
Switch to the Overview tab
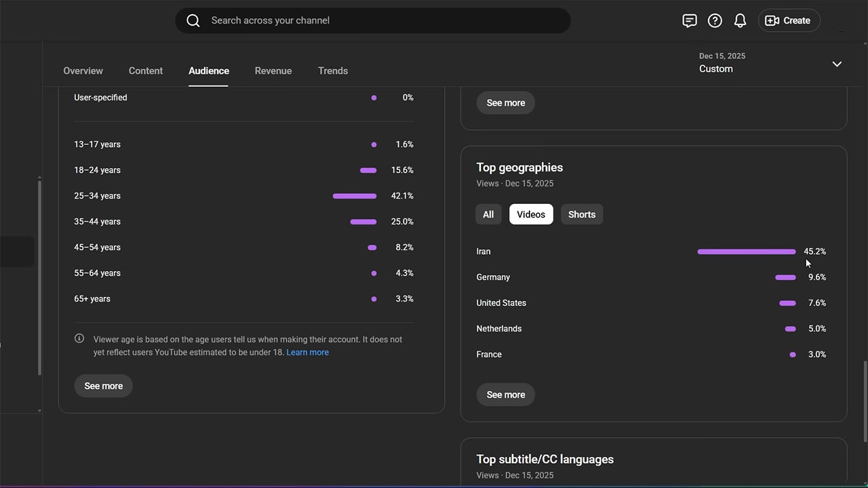tap(83, 70)
